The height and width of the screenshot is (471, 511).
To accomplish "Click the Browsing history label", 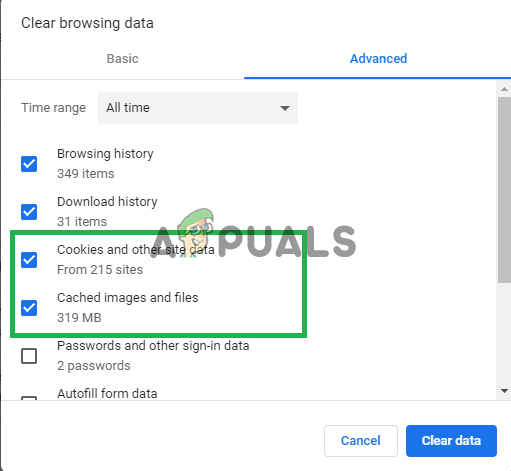I will coord(105,154).
